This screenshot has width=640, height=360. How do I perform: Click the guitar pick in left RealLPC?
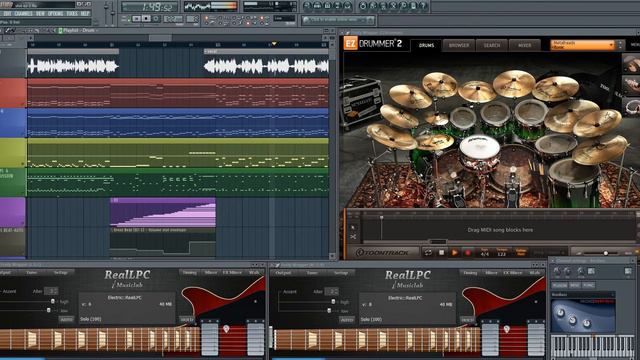tap(226, 328)
